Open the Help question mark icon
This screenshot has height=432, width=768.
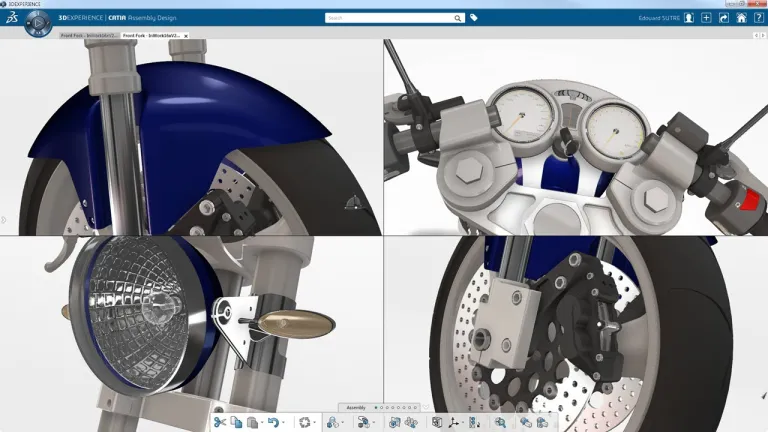tap(758, 17)
